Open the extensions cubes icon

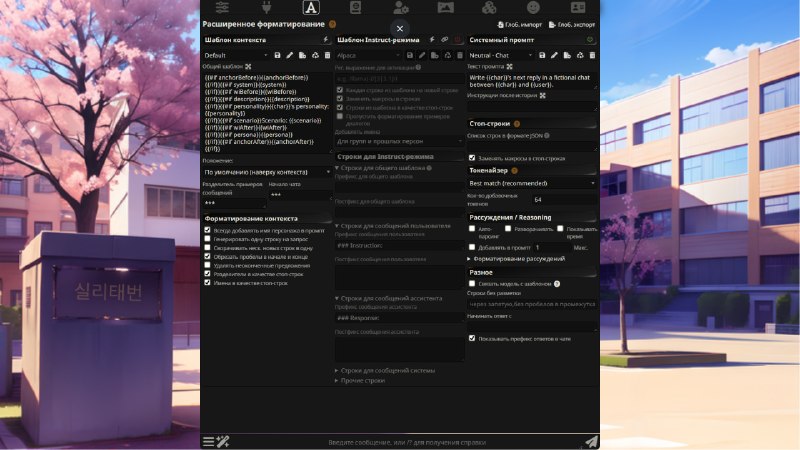(x=489, y=7)
